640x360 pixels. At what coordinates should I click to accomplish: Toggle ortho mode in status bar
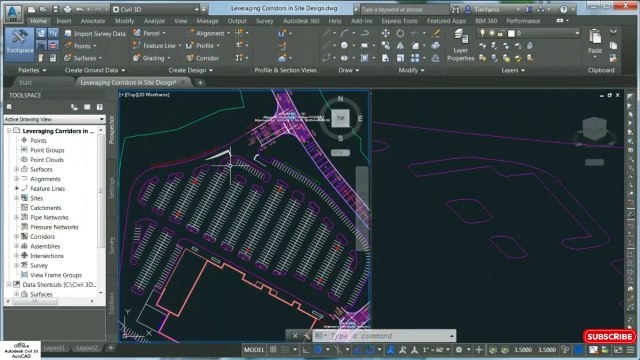pyautogui.click(x=305, y=350)
